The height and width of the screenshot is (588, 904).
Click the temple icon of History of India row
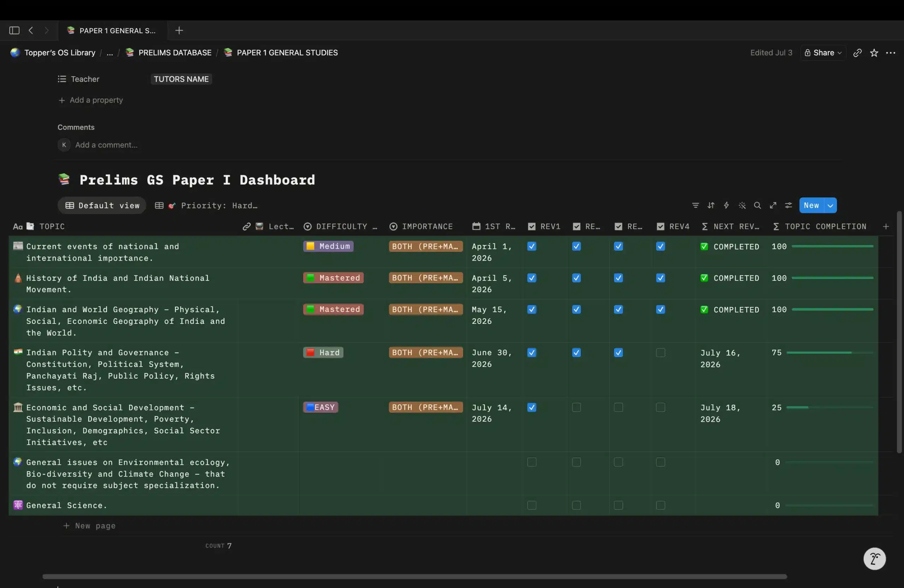click(x=18, y=278)
